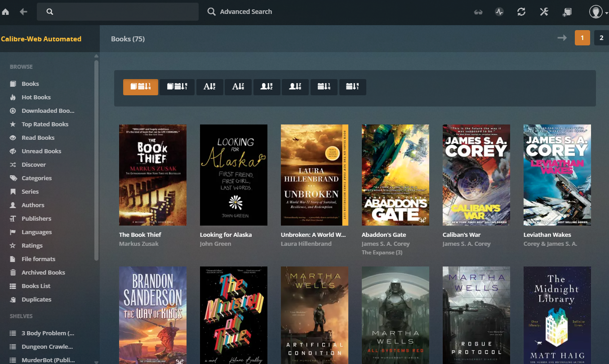This screenshot has height=364, width=609.
Task: Click the bookmark icon for Series
Action: coord(13,191)
